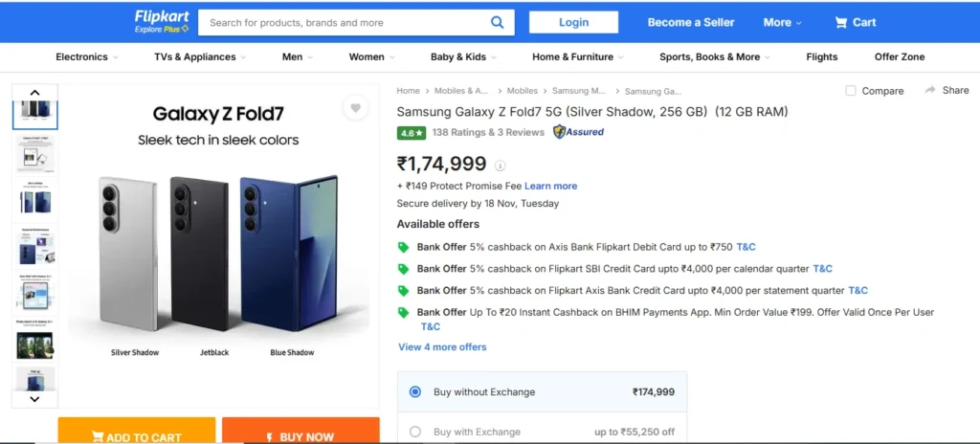Screen dimensions: 980x444
Task: Open the More dropdown in header
Action: (783, 22)
